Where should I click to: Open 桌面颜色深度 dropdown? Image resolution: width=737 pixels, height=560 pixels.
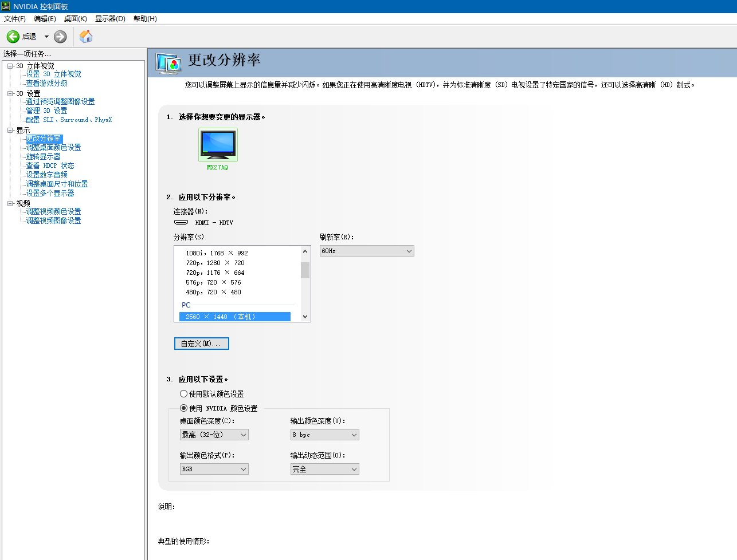(x=214, y=435)
